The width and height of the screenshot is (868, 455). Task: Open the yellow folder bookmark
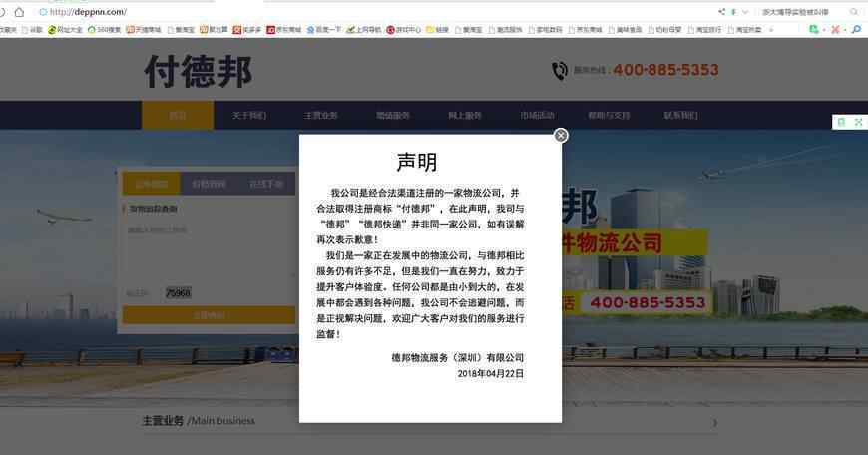[x=437, y=29]
